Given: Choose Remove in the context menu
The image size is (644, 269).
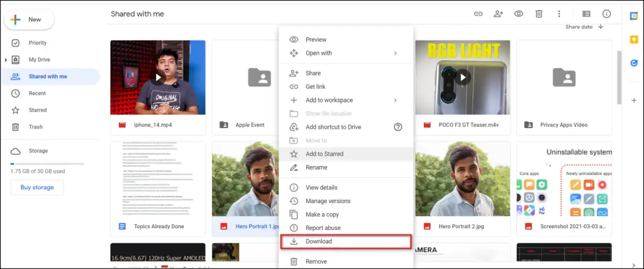Looking at the screenshot, I should [346, 261].
